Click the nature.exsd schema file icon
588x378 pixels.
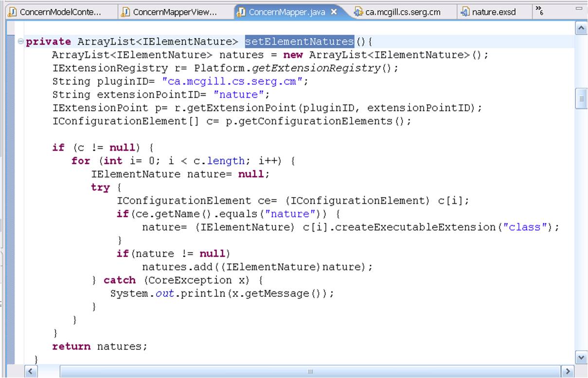point(465,12)
